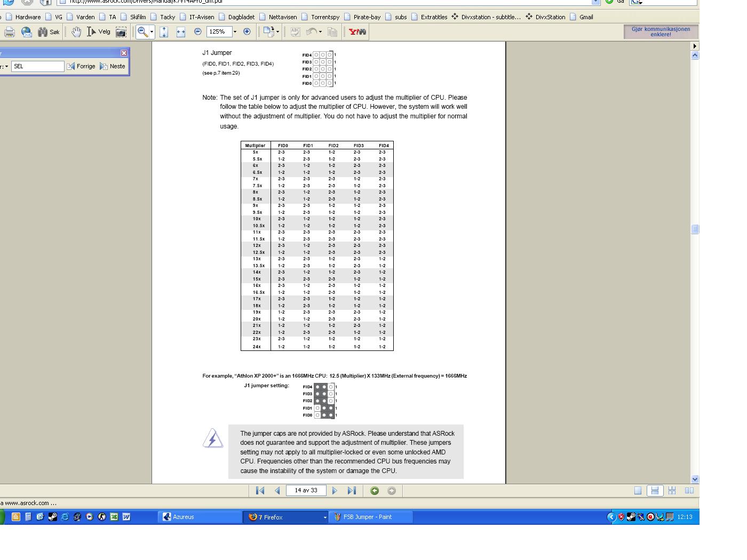Launch Steam from quick launch bar
Screen dimensions: 747x560
click(x=52, y=517)
